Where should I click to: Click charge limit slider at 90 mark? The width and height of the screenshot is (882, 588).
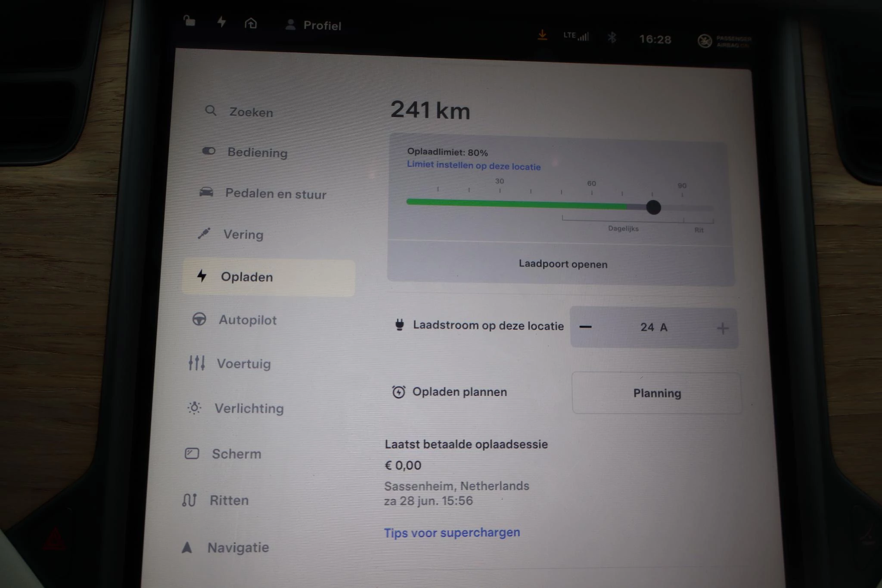coord(682,208)
